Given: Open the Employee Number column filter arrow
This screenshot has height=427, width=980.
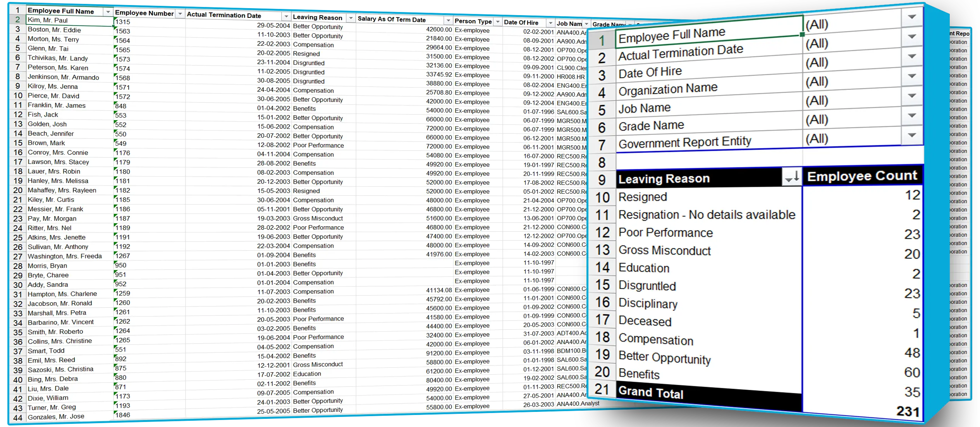Looking at the screenshot, I should click(180, 14).
